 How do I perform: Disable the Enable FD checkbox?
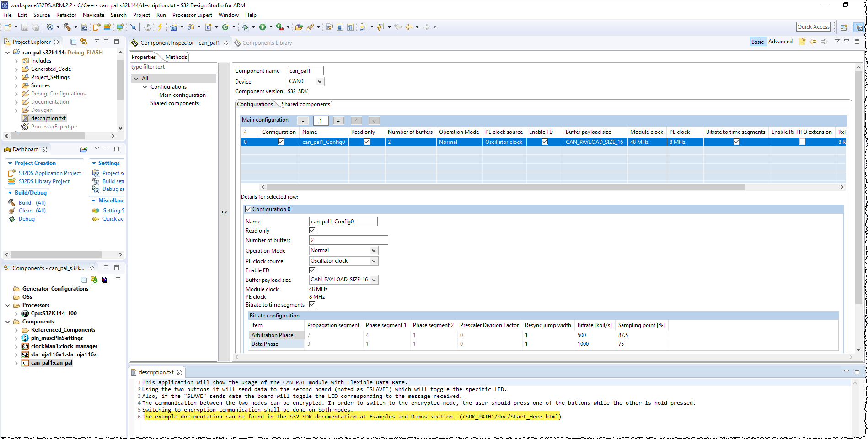pyautogui.click(x=312, y=270)
